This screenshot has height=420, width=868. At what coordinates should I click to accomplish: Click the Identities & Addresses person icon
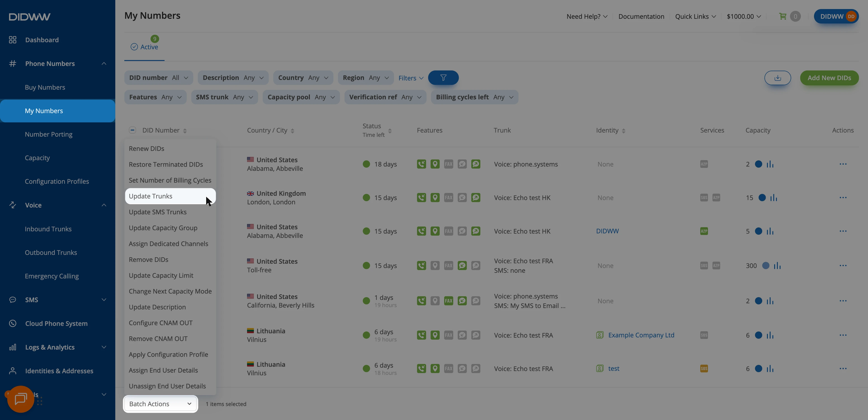(12, 371)
